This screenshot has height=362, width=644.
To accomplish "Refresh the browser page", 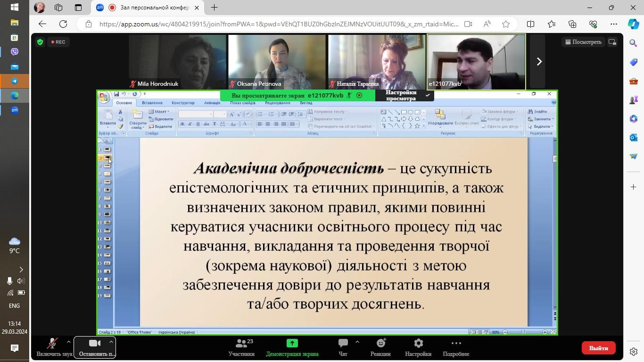I will 63,24.
